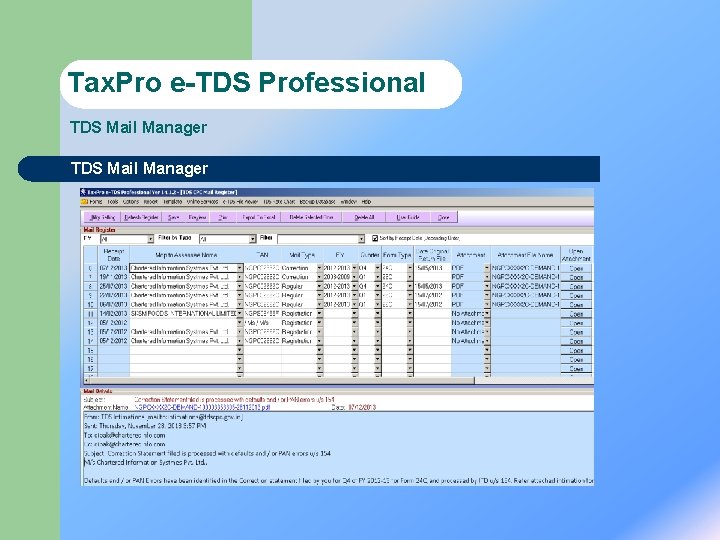Open the Filter by Type dropdown

coord(253,239)
